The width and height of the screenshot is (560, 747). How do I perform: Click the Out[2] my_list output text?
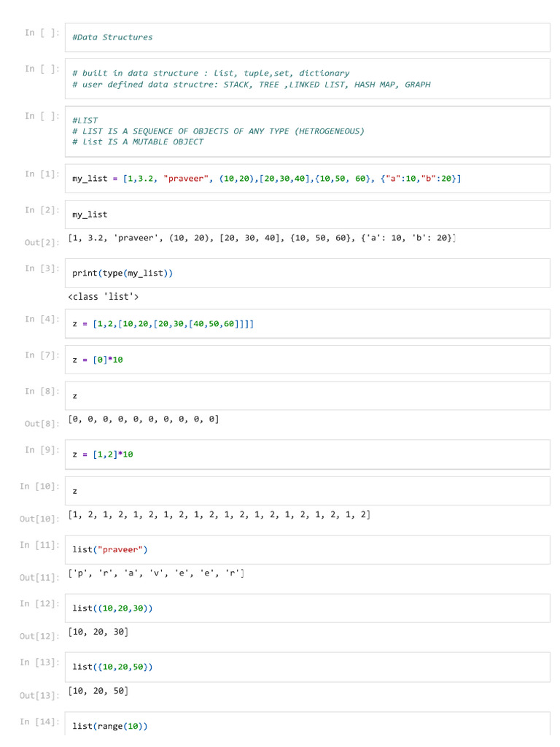(261, 239)
